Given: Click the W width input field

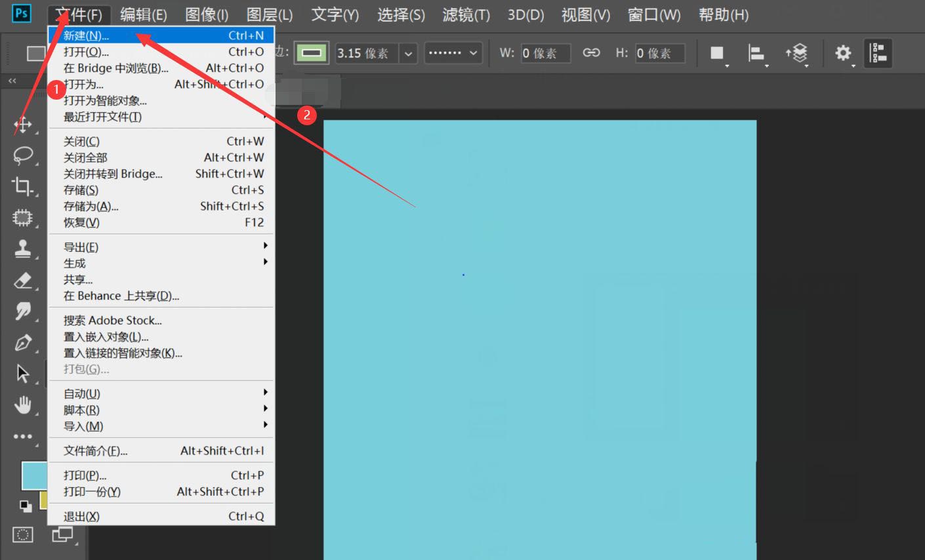Looking at the screenshot, I should click(x=545, y=53).
